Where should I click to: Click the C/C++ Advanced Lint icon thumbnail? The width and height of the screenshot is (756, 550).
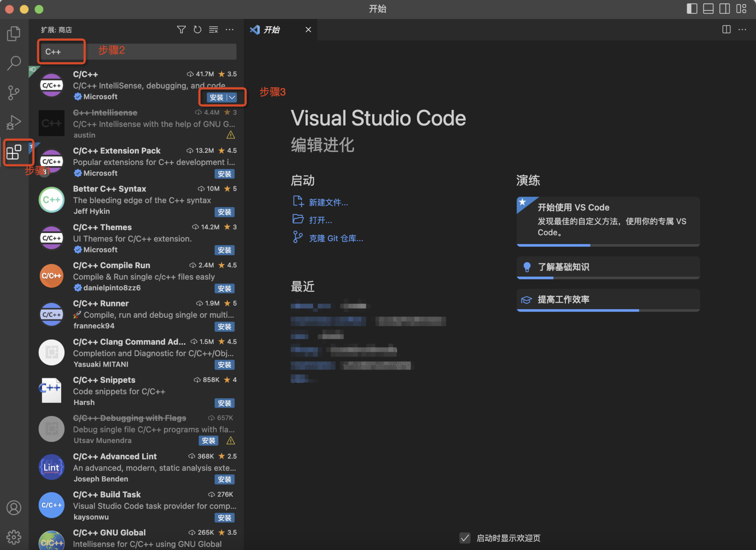click(51, 467)
